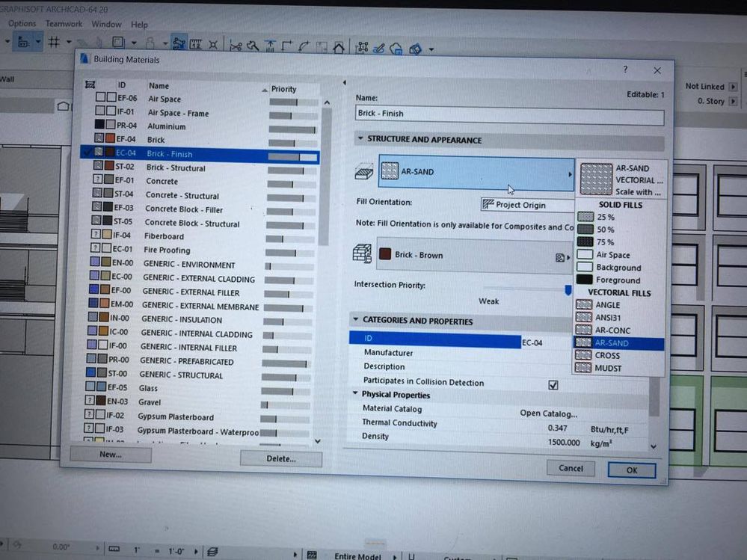Click the list view icon in ID column header
747x560 pixels.
point(90,84)
